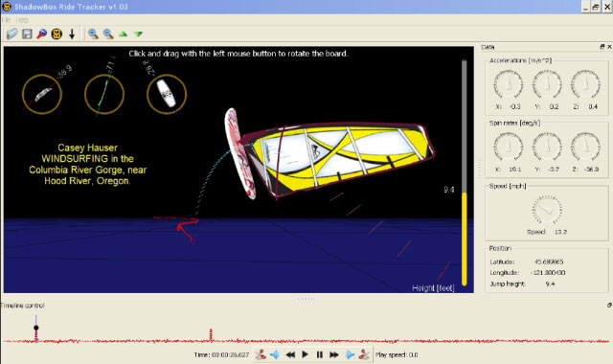Select the first circular board orientation view
Viewport: 613px width, 364px height.
[42, 94]
